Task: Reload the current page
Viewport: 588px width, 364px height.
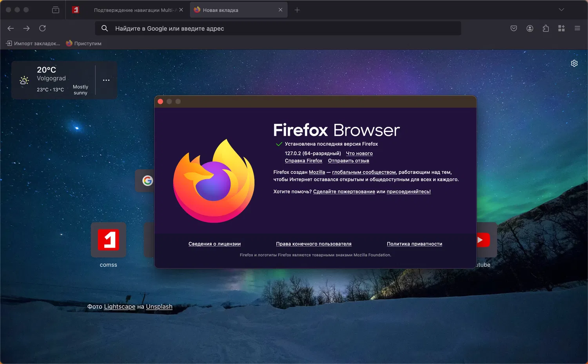Action: coord(42,28)
